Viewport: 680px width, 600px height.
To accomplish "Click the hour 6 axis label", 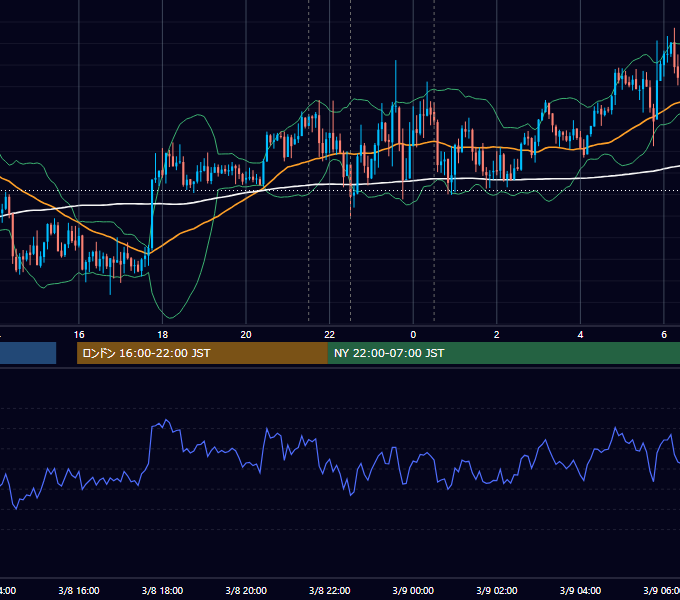I will [x=664, y=335].
